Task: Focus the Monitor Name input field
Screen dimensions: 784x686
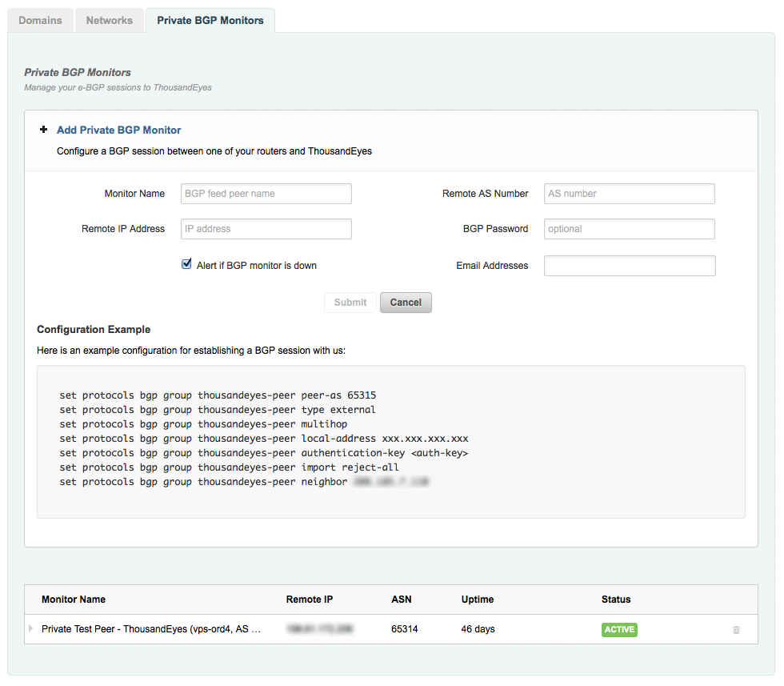Action: point(266,194)
